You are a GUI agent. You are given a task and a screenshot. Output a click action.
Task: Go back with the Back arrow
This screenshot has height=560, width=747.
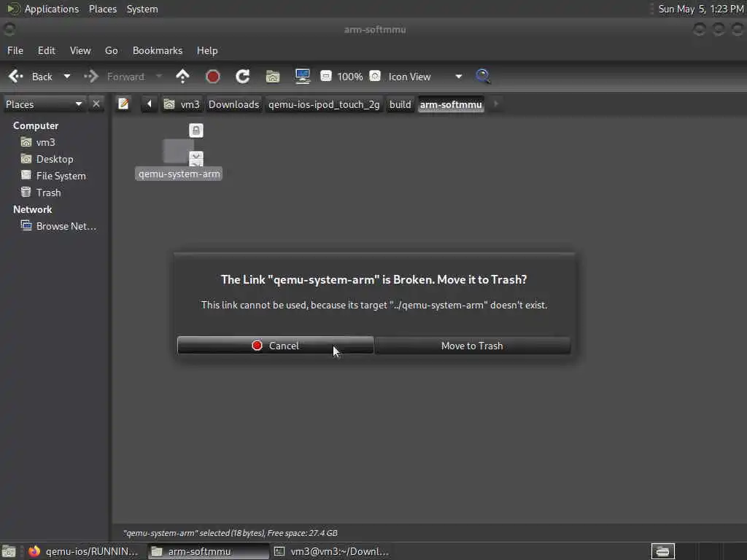coord(29,77)
